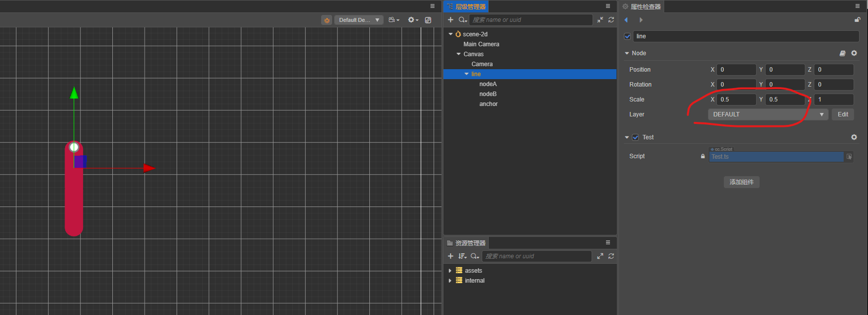Collapse the Test component section
This screenshot has width=868, height=315.
click(627, 137)
